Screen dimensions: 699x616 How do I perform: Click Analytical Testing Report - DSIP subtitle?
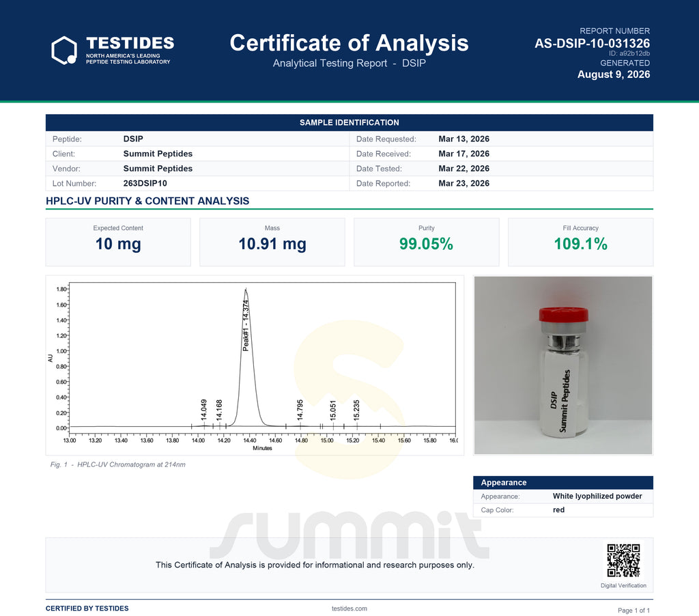coord(349,64)
